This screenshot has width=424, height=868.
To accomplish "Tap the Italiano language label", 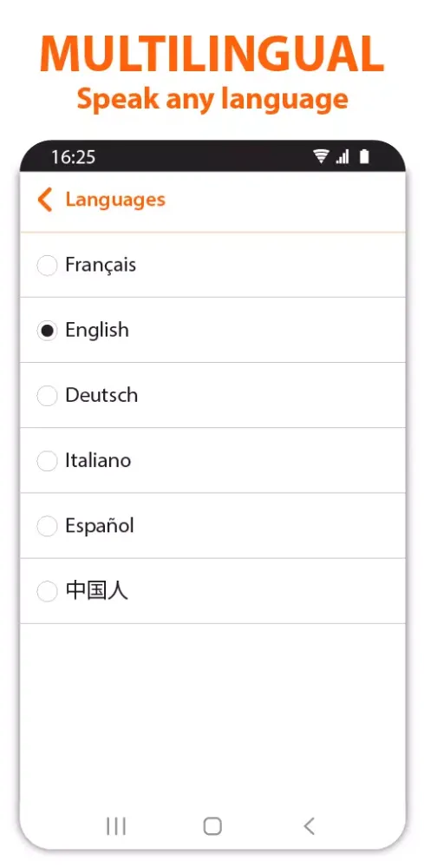I will coord(98,461).
